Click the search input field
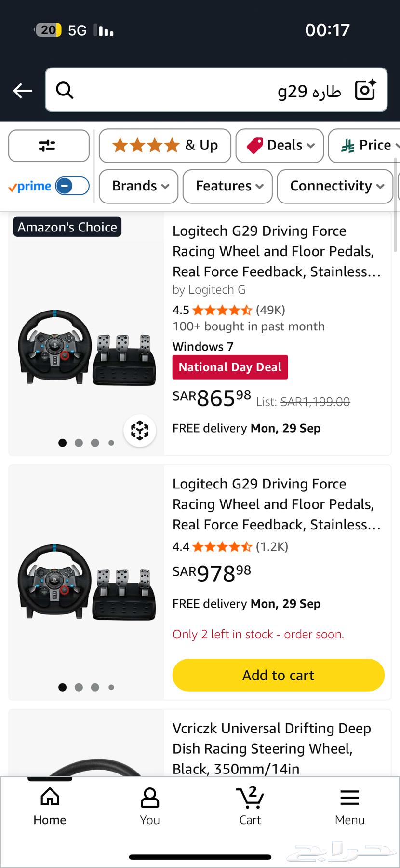This screenshot has width=400, height=868. (x=202, y=90)
